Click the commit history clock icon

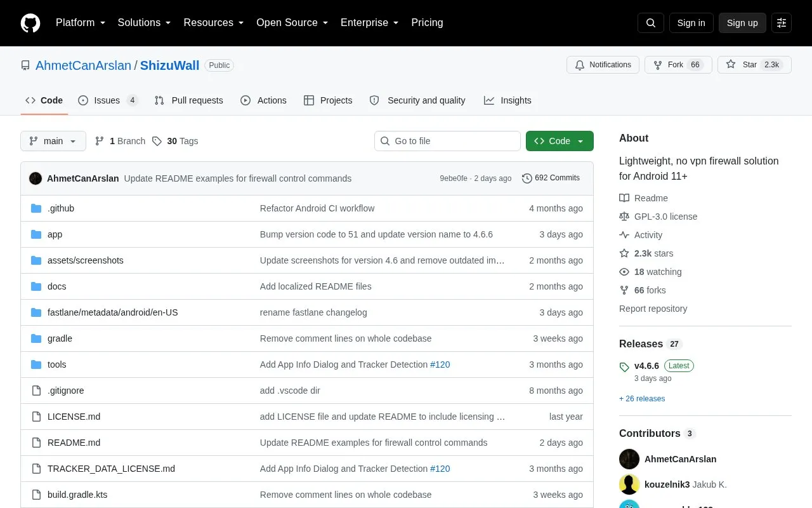click(x=527, y=178)
